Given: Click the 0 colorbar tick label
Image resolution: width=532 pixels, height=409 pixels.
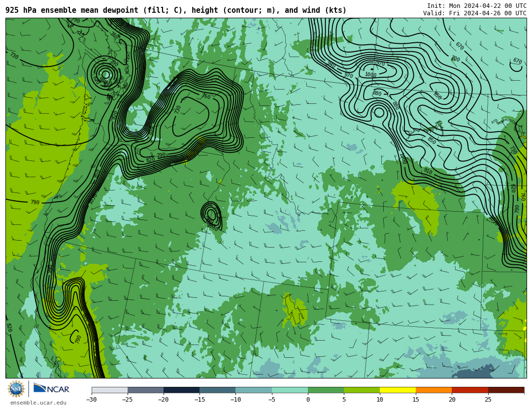Looking at the screenshot, I should tap(308, 400).
